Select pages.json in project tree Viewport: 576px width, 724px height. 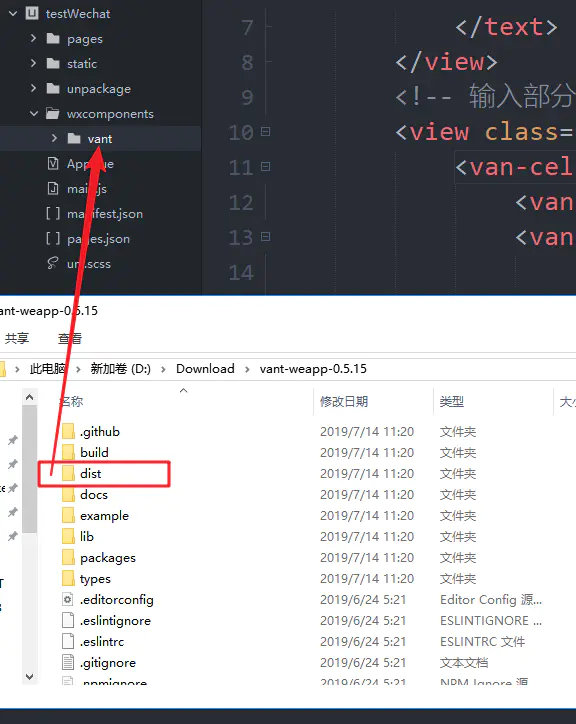pos(98,239)
